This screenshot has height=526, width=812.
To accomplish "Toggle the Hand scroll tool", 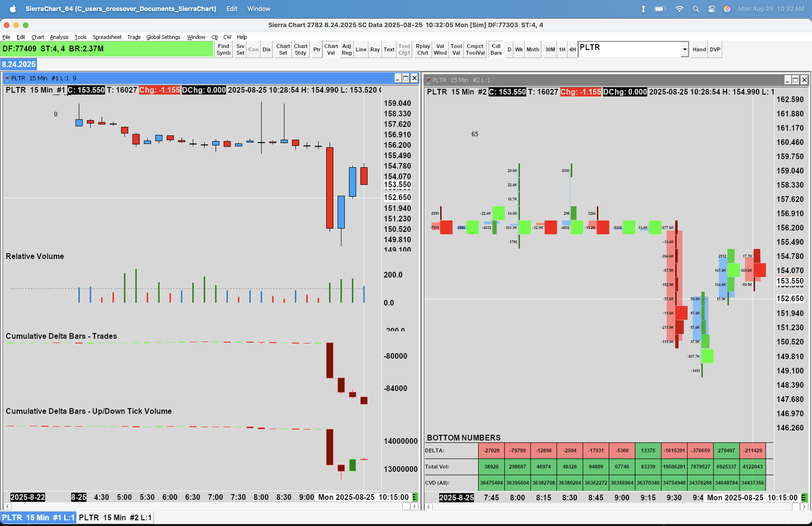I will 699,49.
